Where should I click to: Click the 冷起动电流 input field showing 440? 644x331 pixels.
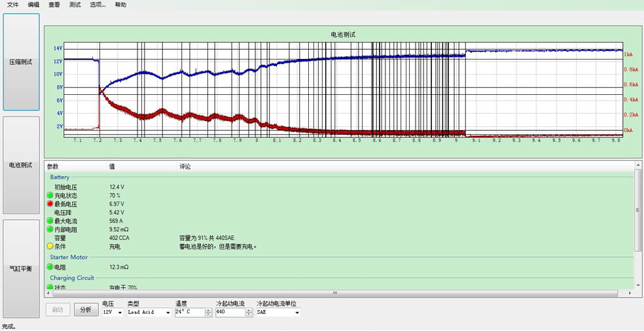click(x=230, y=313)
